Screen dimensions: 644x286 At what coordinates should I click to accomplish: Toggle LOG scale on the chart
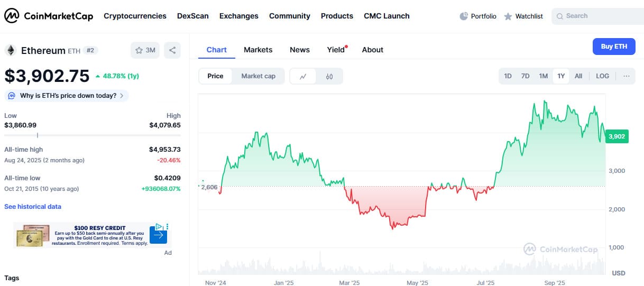pyautogui.click(x=602, y=76)
